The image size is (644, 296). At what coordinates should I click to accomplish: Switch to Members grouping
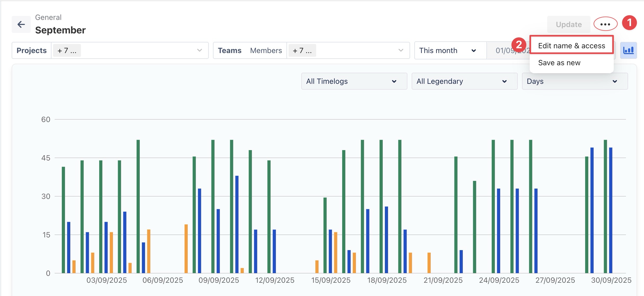(266, 50)
